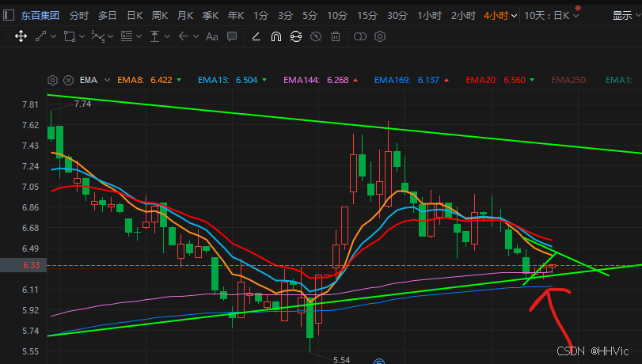642x364 pixels.
Task: Select the 2小时 interval
Action: [x=463, y=16]
